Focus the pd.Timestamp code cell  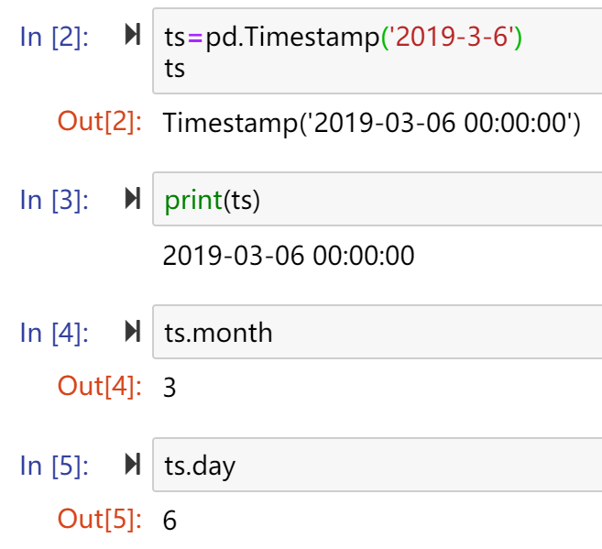click(x=377, y=51)
